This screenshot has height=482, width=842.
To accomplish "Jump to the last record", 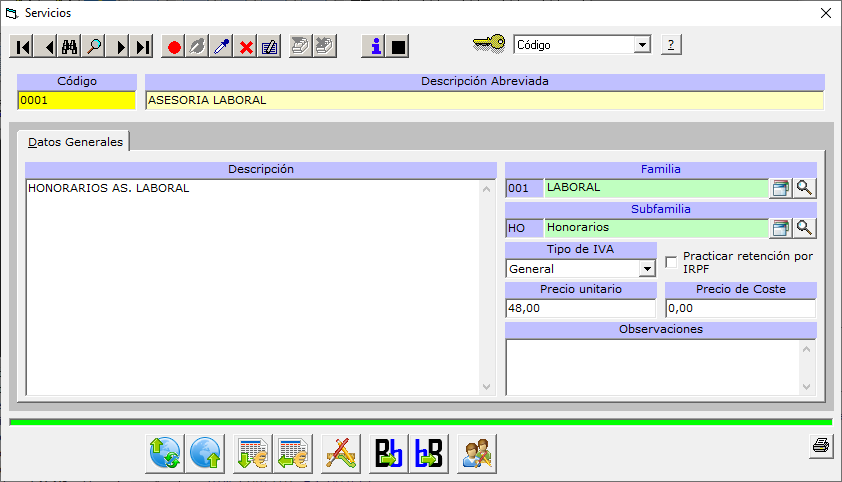I will 143,47.
